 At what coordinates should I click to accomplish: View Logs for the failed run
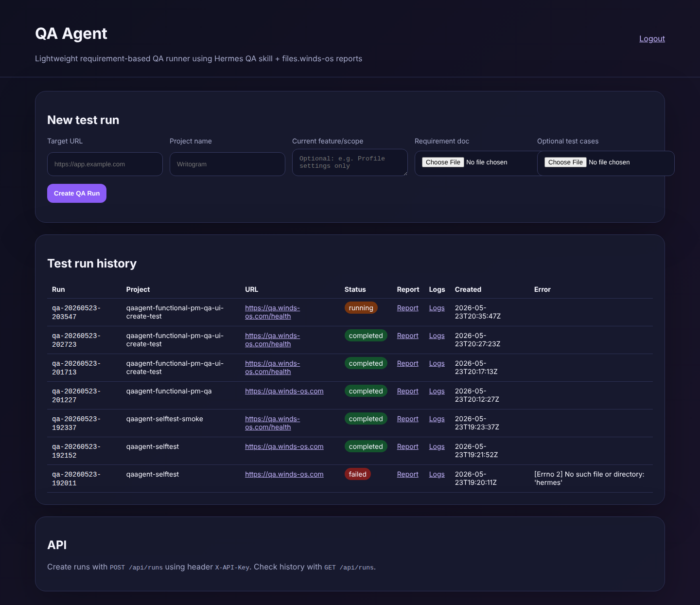437,475
